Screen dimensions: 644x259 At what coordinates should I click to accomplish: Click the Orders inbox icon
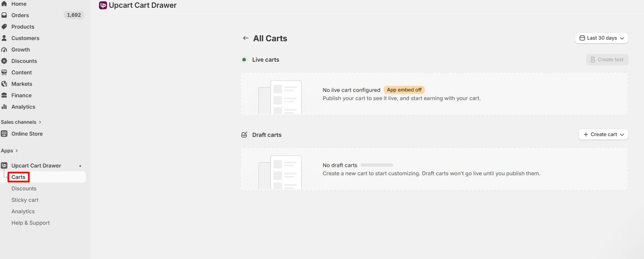tap(4, 15)
